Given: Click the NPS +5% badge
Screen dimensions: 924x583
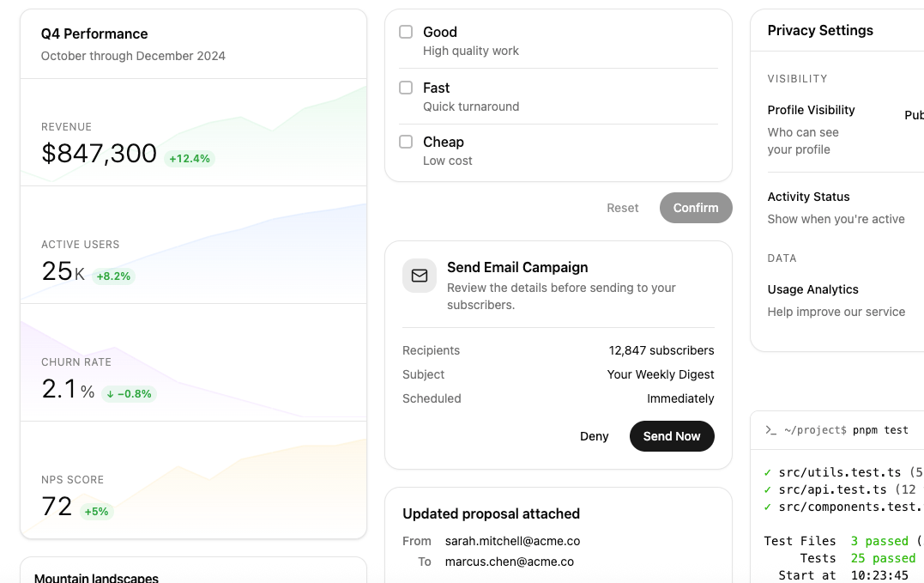Looking at the screenshot, I should coord(96,512).
